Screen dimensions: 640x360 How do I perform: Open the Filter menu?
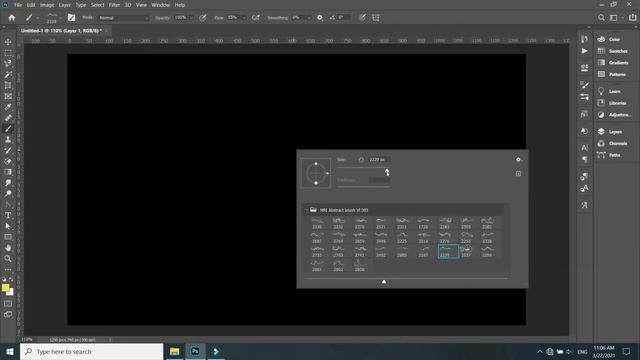(114, 5)
